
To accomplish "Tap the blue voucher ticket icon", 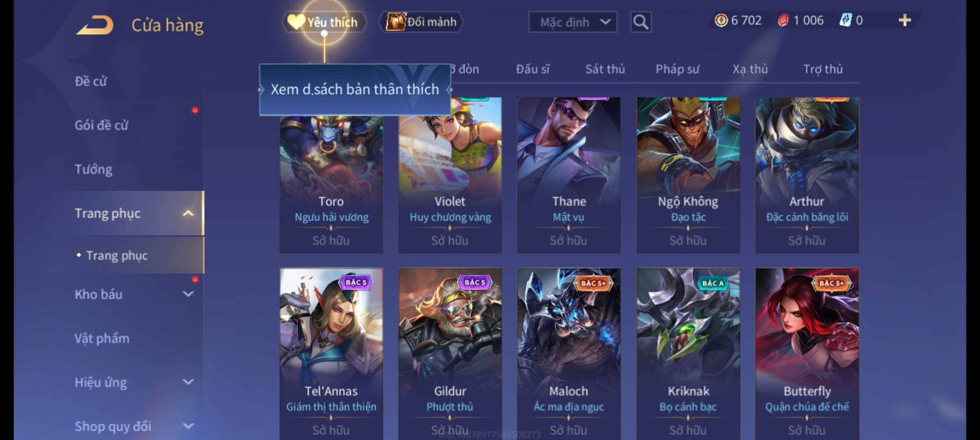I will [x=845, y=20].
